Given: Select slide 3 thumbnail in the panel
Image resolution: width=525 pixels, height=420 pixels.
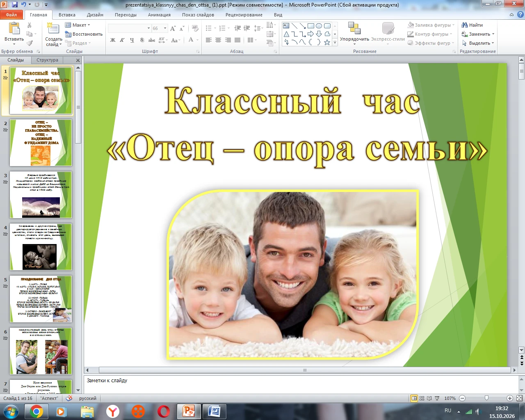Looking at the screenshot, I should click(x=41, y=195).
